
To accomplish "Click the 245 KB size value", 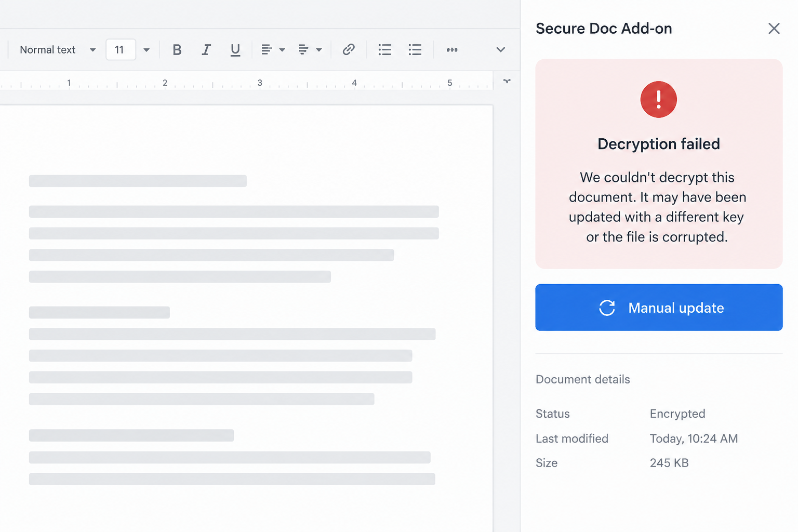I will pos(669,463).
